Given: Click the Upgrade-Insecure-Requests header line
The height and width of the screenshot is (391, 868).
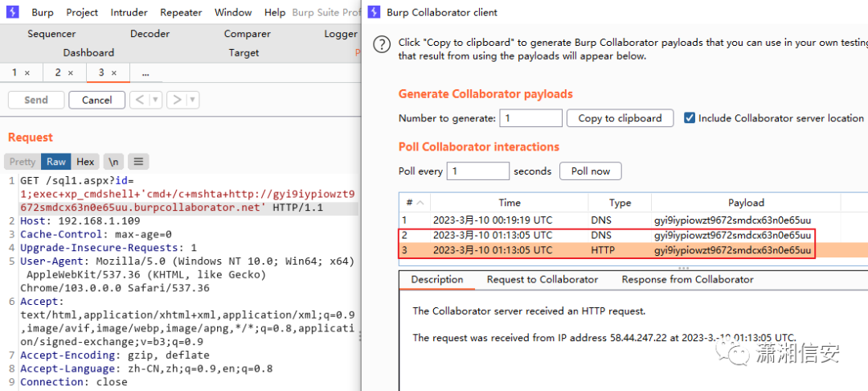Looking at the screenshot, I should click(108, 248).
